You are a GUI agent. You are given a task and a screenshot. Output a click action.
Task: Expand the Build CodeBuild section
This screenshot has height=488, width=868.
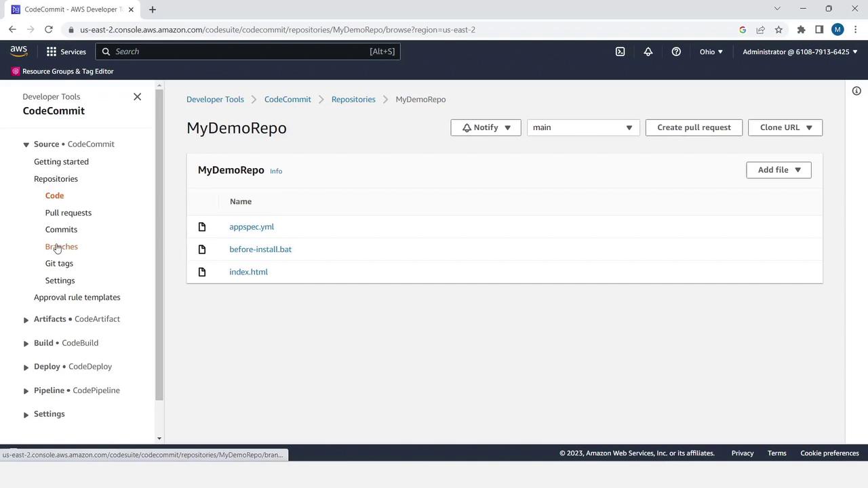tap(26, 344)
